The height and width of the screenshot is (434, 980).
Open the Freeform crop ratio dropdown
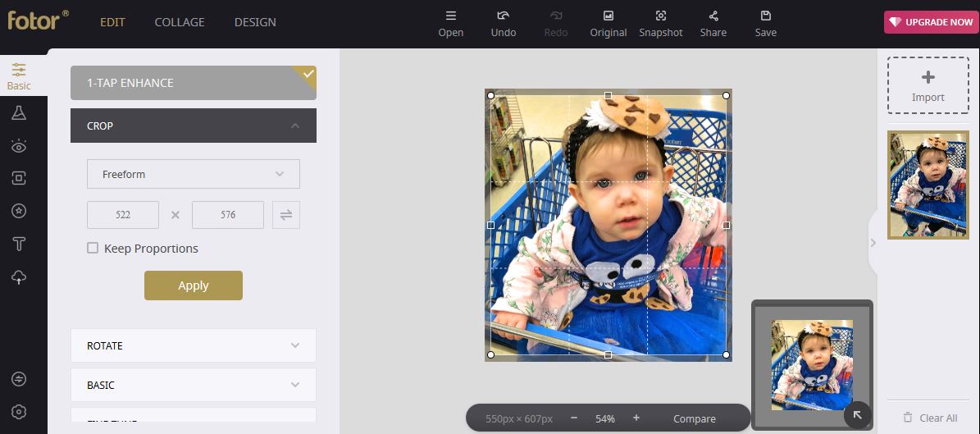pyautogui.click(x=193, y=174)
